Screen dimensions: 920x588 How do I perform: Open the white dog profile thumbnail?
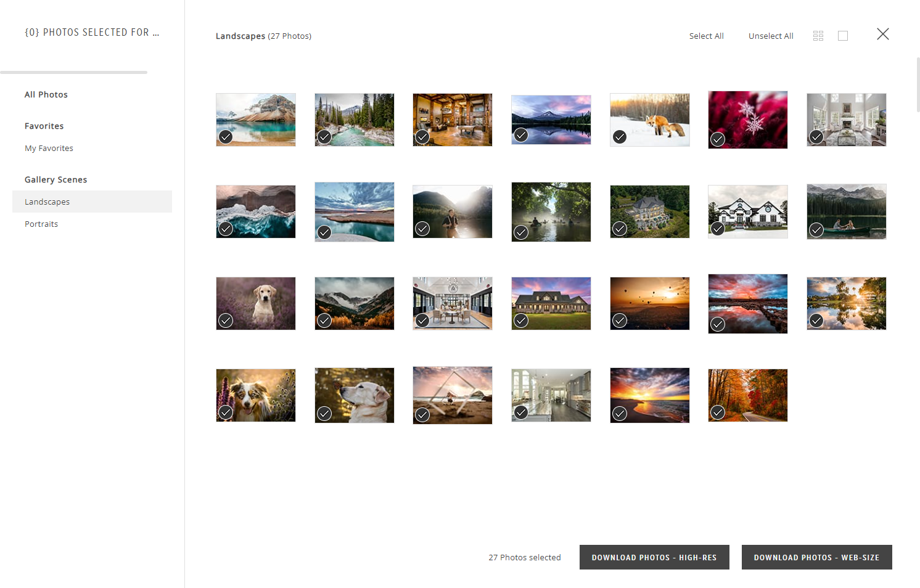click(x=354, y=395)
